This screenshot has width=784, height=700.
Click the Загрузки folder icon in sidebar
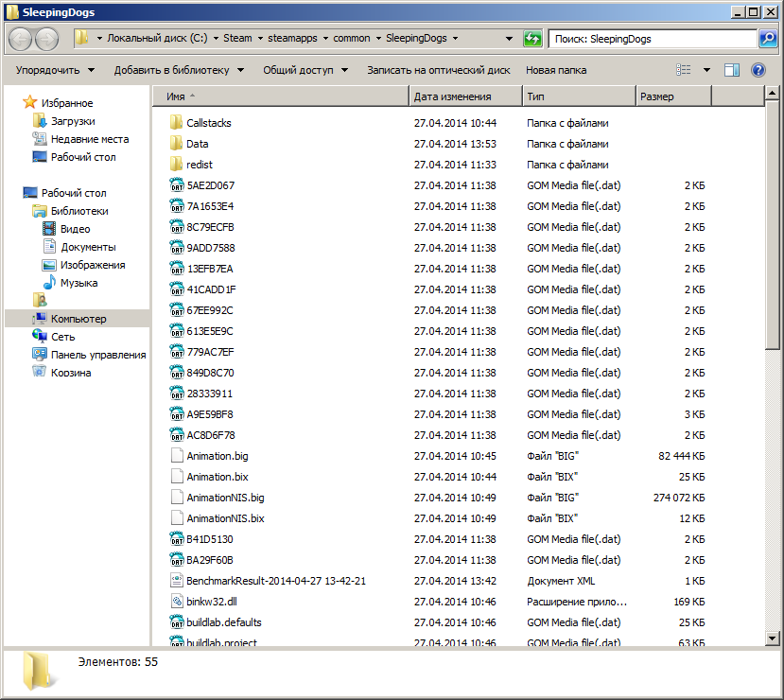pos(40,120)
